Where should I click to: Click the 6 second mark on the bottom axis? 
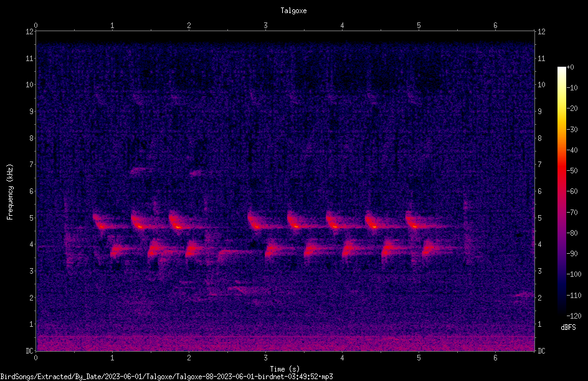pyautogui.click(x=495, y=358)
